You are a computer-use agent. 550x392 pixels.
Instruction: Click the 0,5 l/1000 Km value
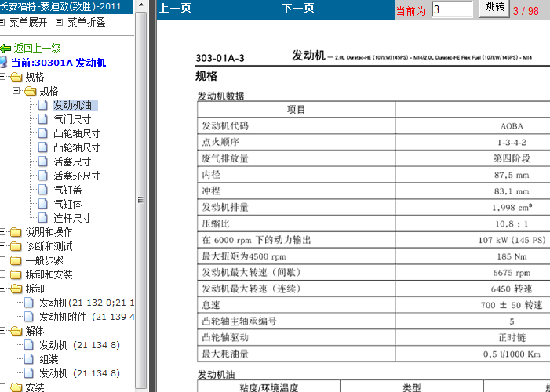pyautogui.click(x=512, y=354)
